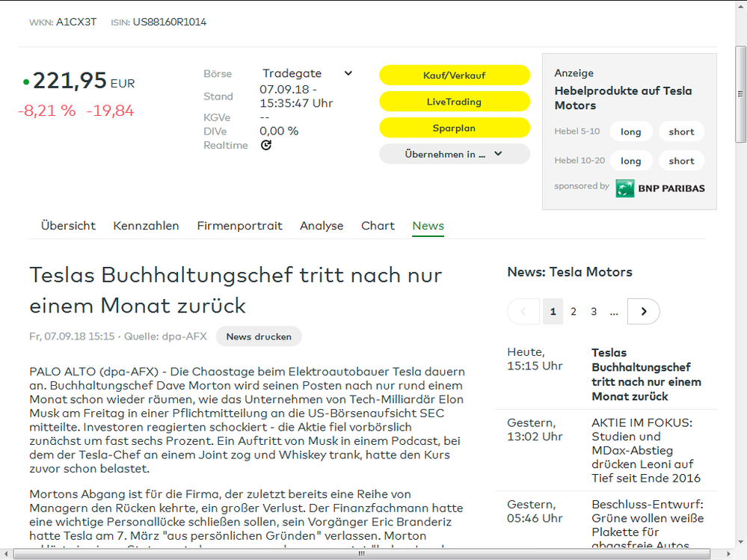
Task: Open the pagination ellipsis selector
Action: [614, 311]
